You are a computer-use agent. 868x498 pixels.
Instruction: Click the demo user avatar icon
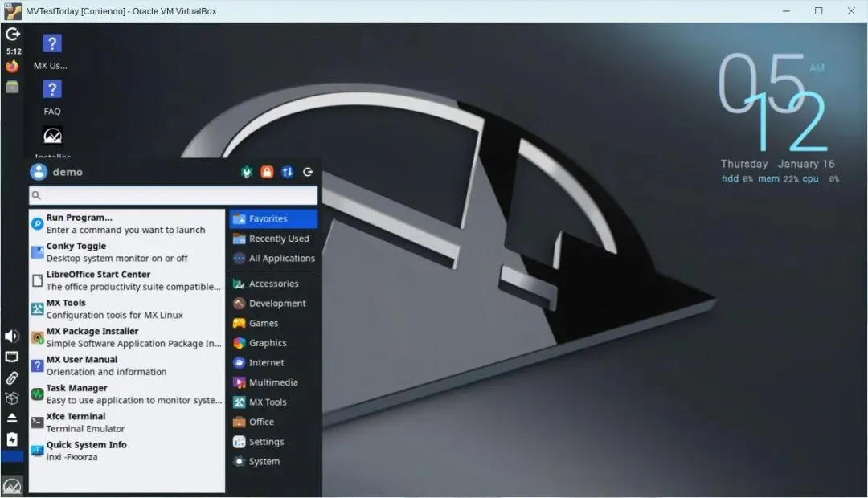[x=39, y=172]
